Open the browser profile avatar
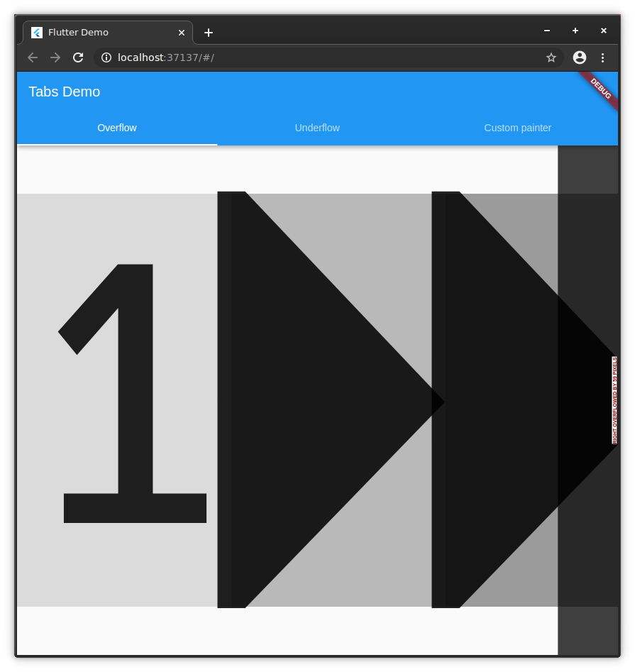 [579, 57]
